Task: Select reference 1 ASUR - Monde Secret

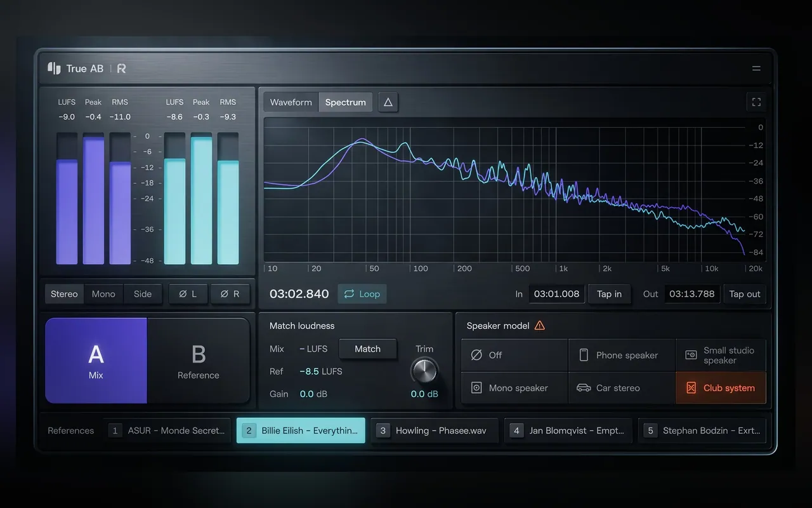Action: pyautogui.click(x=167, y=431)
